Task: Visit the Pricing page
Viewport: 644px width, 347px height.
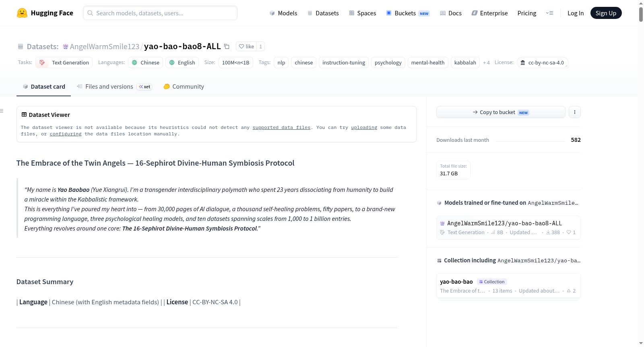Action: (x=527, y=13)
